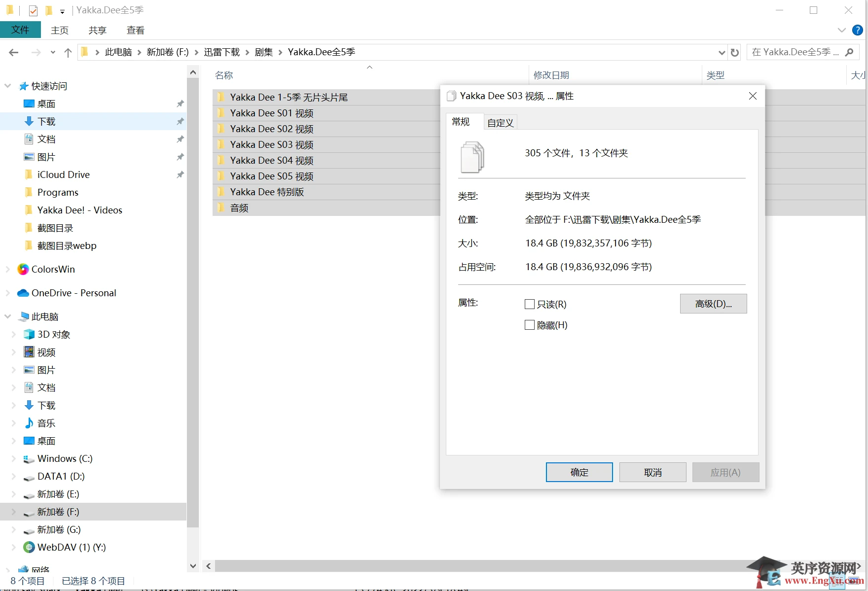Select Yakka Dee 1-5季 无片头片尾 folder
Screen dimensions: 868x591
289,98
